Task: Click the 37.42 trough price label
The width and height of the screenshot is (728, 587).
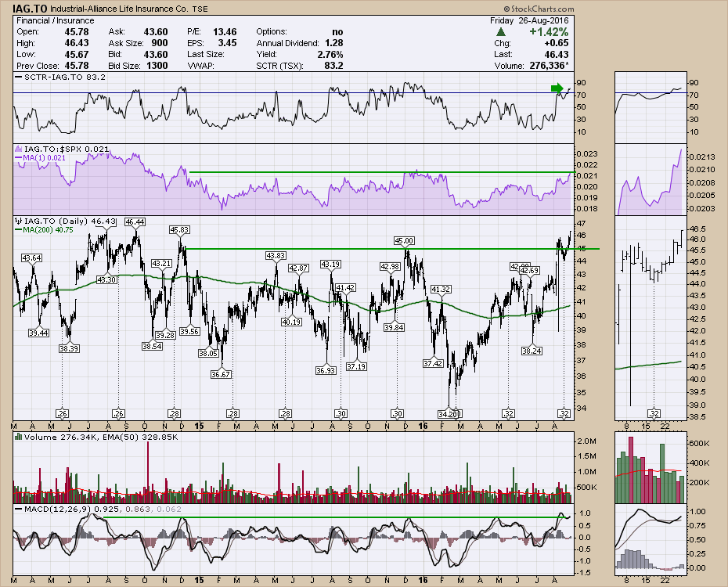Action: pos(433,363)
